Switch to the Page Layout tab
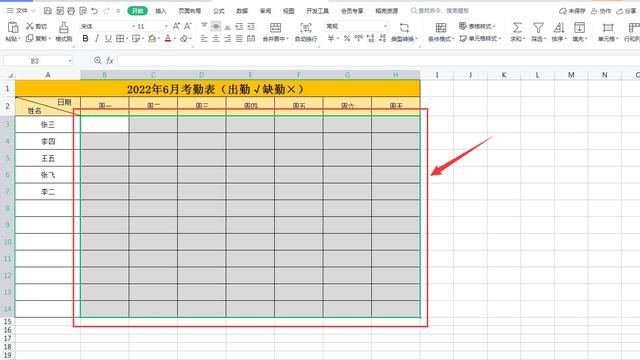640x360 pixels. tap(190, 11)
